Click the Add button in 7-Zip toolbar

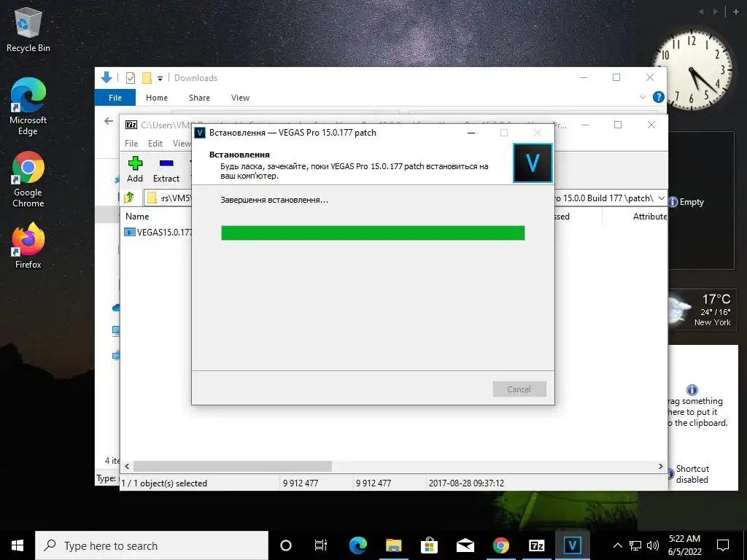click(x=135, y=169)
